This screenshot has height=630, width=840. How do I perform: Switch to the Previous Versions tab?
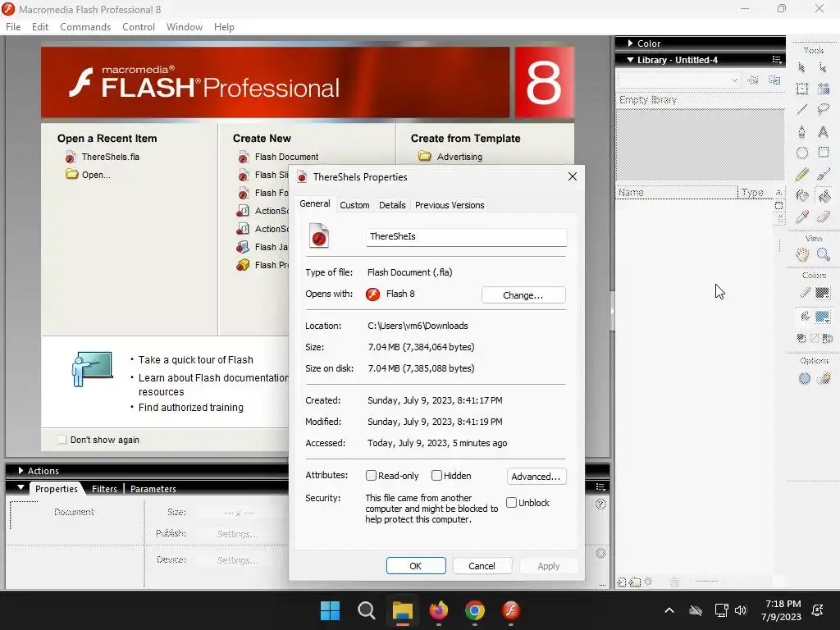pos(450,205)
